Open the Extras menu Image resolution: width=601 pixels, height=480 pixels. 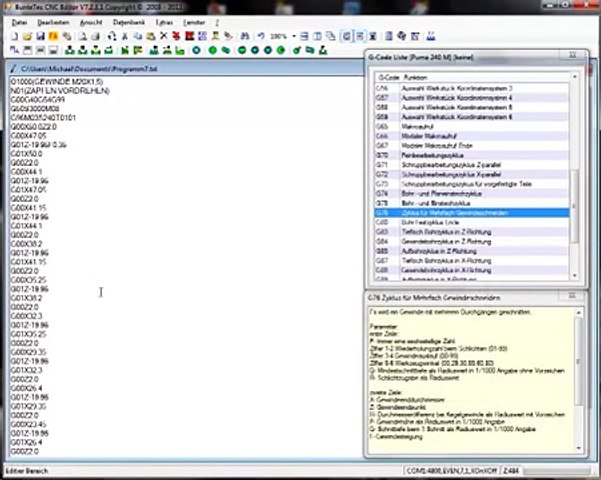click(164, 23)
